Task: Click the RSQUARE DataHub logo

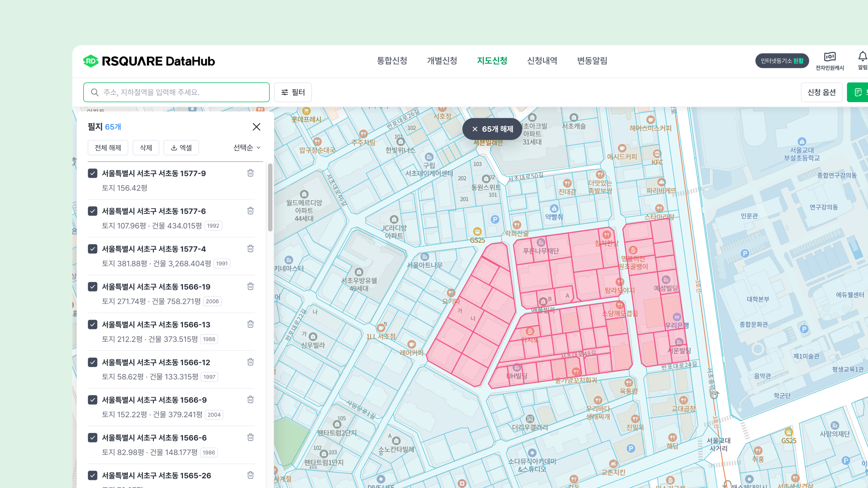Action: [149, 61]
